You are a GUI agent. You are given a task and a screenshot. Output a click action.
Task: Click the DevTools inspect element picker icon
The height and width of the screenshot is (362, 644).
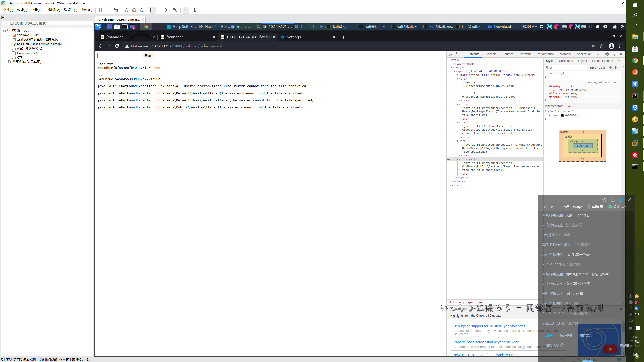tap(451, 54)
